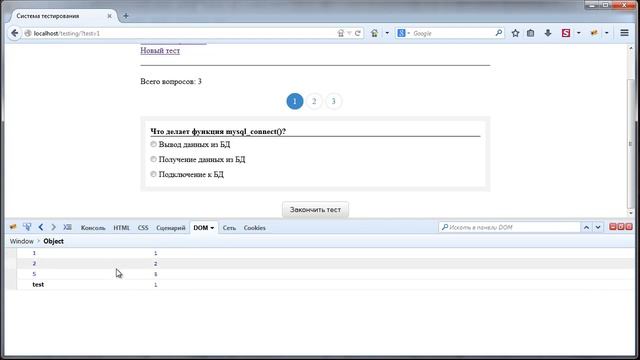Open the browser home page icon

pyautogui.click(x=374, y=33)
